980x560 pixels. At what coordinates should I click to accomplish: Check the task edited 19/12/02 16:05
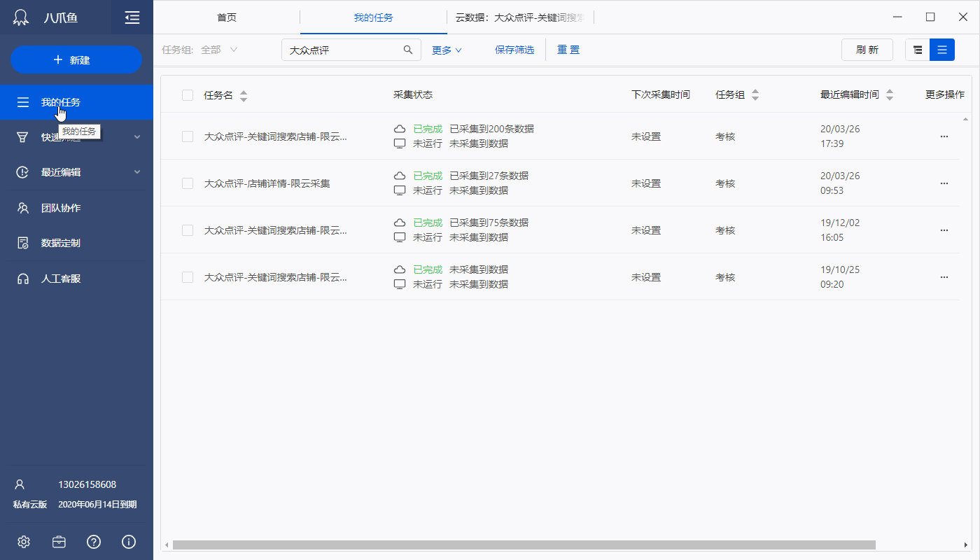(x=188, y=230)
